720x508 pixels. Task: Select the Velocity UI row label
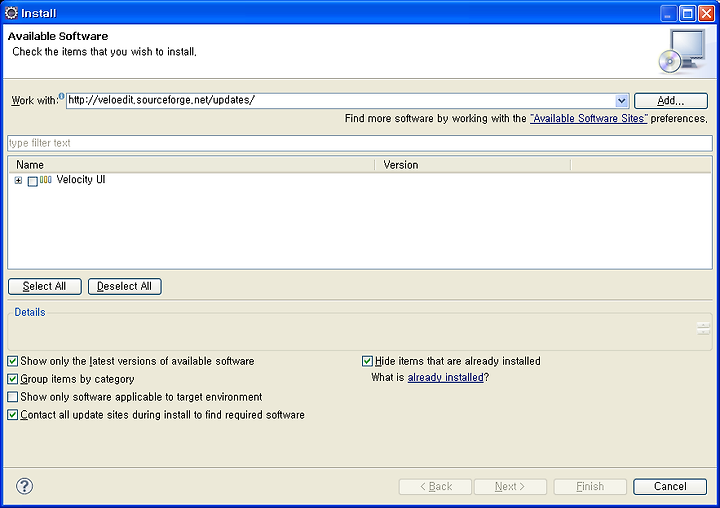pyautogui.click(x=81, y=180)
